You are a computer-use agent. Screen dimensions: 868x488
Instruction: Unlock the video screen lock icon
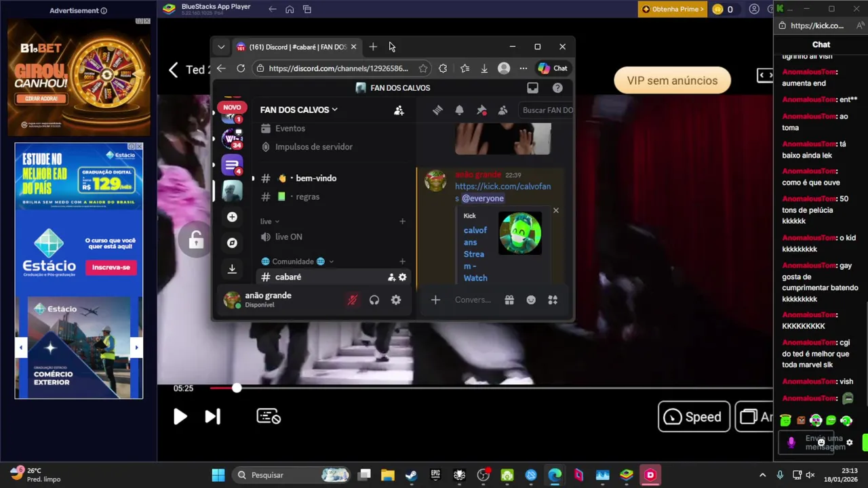click(196, 241)
